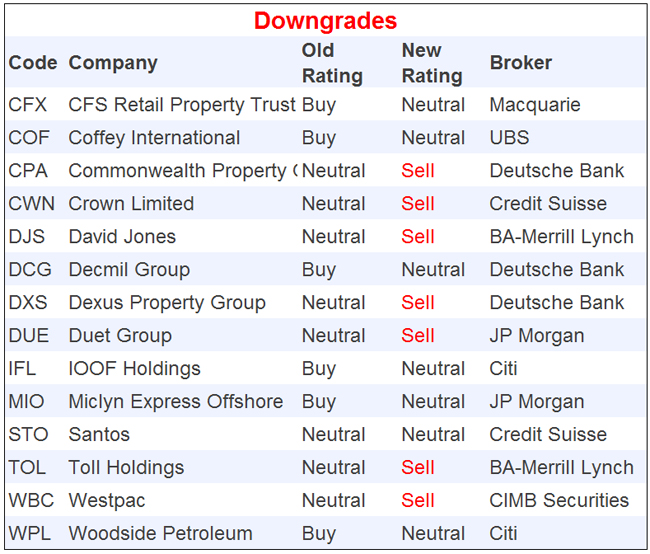This screenshot has width=650, height=554.
Task: Select the Code column header
Action: pyautogui.click(x=33, y=63)
